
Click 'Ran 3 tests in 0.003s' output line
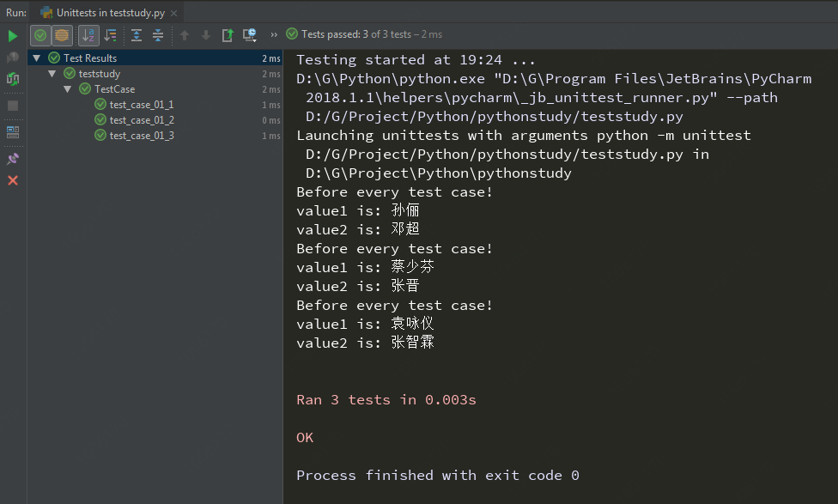click(x=386, y=400)
